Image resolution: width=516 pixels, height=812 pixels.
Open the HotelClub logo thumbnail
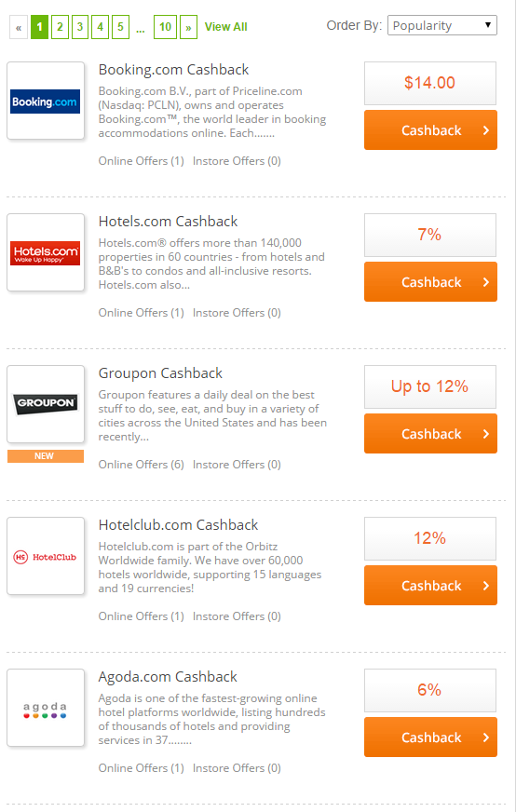pyautogui.click(x=46, y=556)
